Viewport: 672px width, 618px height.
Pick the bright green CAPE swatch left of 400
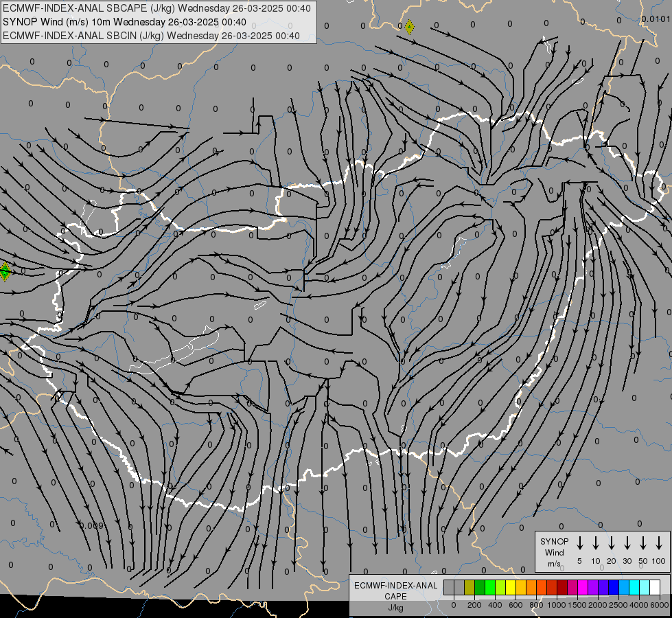coord(490,587)
